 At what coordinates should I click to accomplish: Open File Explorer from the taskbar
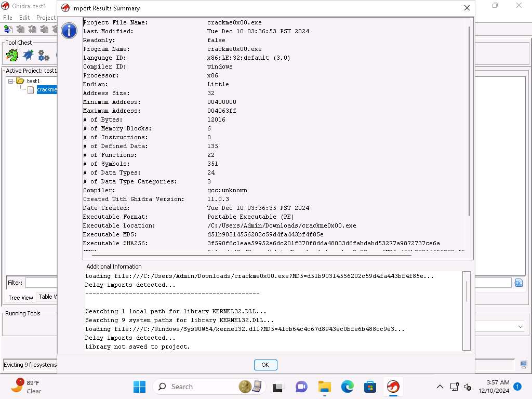325,387
